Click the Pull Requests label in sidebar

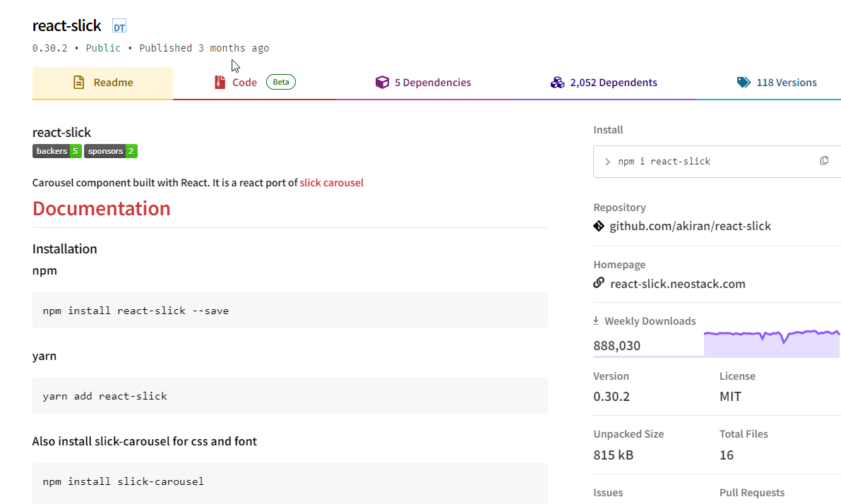pyautogui.click(x=752, y=493)
